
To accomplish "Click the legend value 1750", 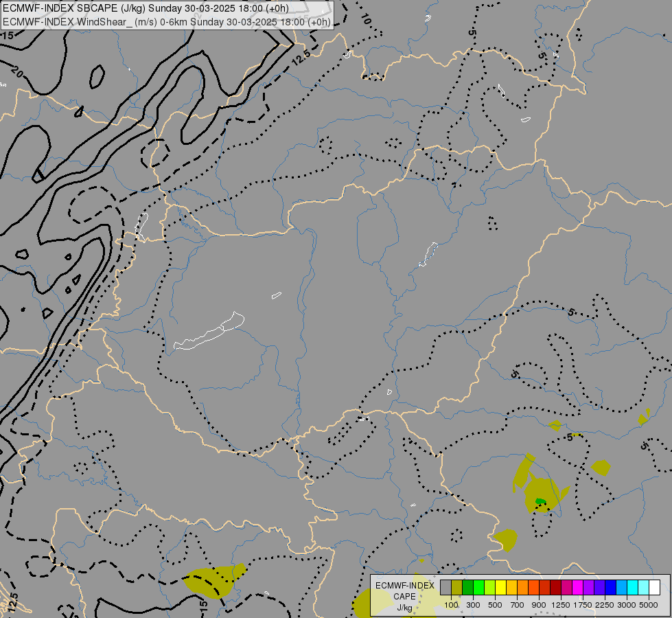I will (583, 605).
